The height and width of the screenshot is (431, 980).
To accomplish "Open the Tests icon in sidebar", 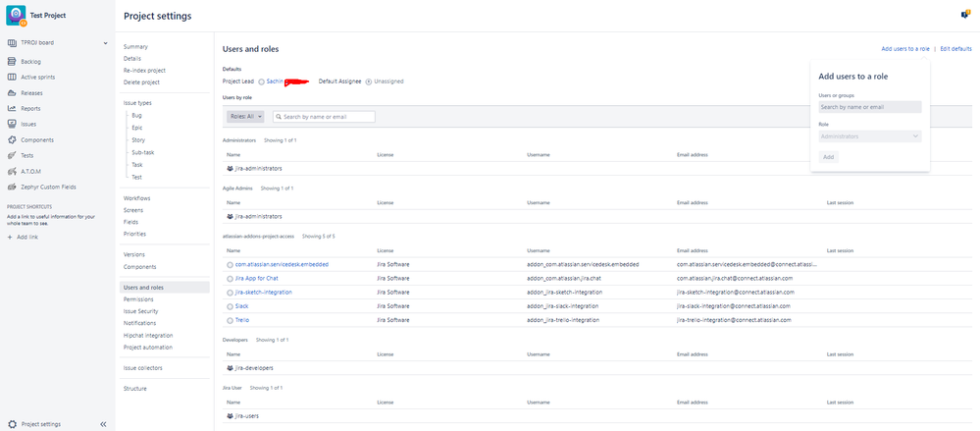I will pos(12,156).
